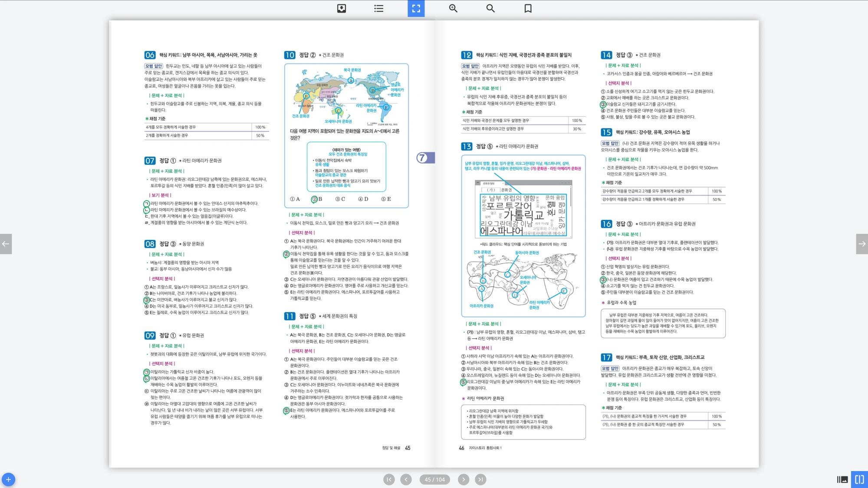Screen dimensions: 868x488
Task: Click page number 46 footer text
Action: [461, 448]
